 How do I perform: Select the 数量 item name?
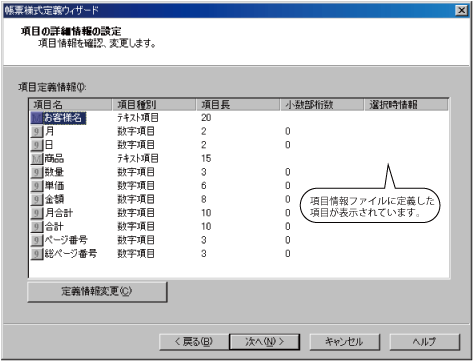[x=54, y=172]
